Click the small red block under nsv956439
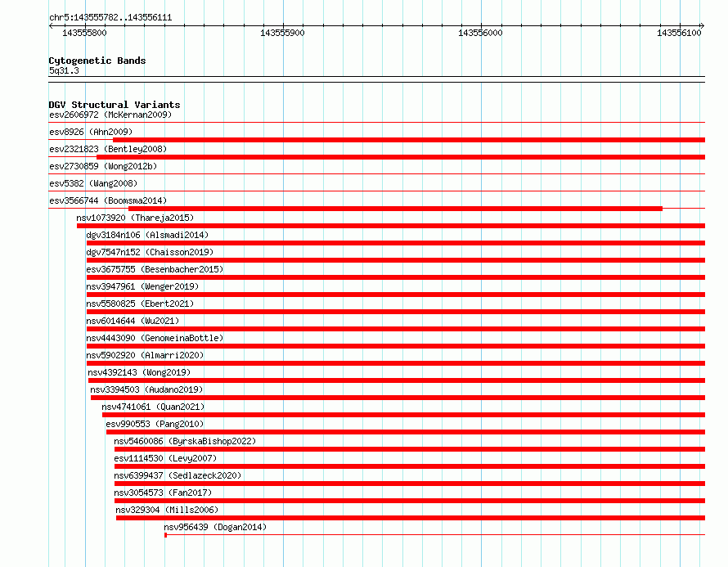728x567 pixels. [x=166, y=535]
